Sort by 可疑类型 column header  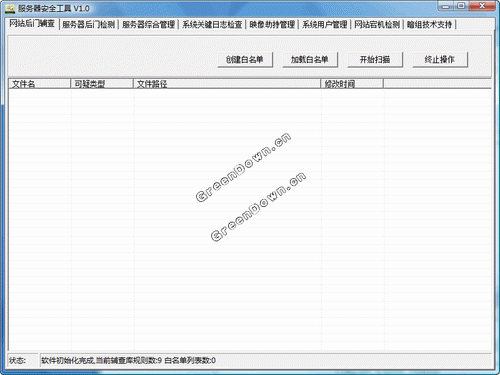click(x=102, y=84)
